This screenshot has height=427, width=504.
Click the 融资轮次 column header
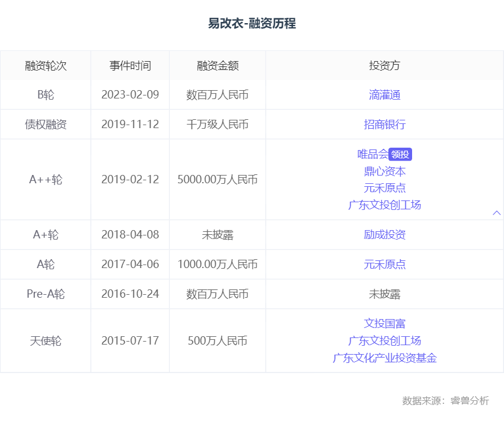[x=46, y=66]
